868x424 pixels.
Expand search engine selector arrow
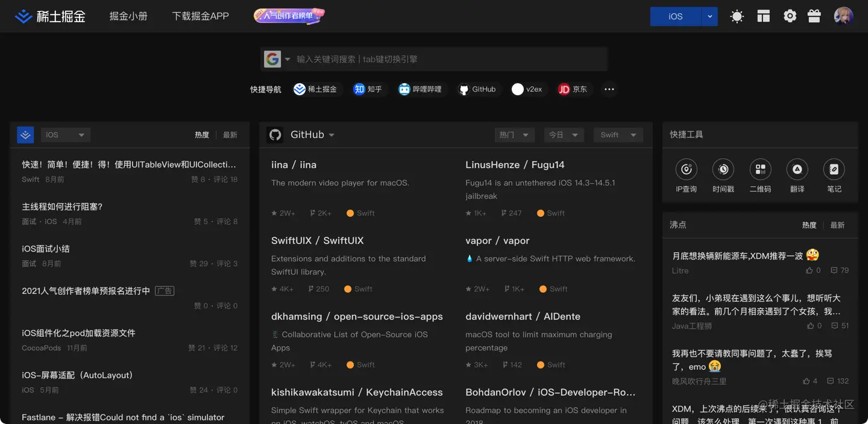288,59
